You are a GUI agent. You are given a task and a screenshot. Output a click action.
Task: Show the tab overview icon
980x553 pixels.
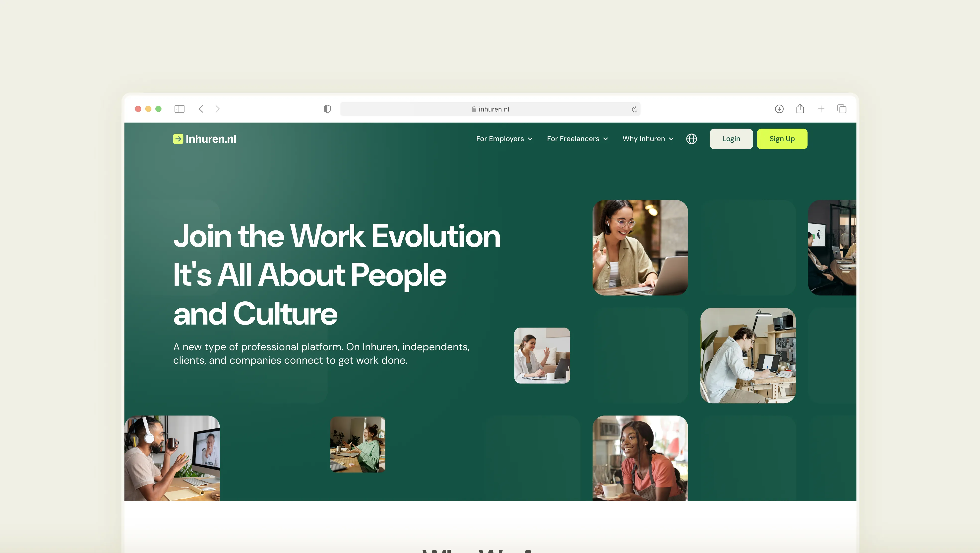(842, 109)
